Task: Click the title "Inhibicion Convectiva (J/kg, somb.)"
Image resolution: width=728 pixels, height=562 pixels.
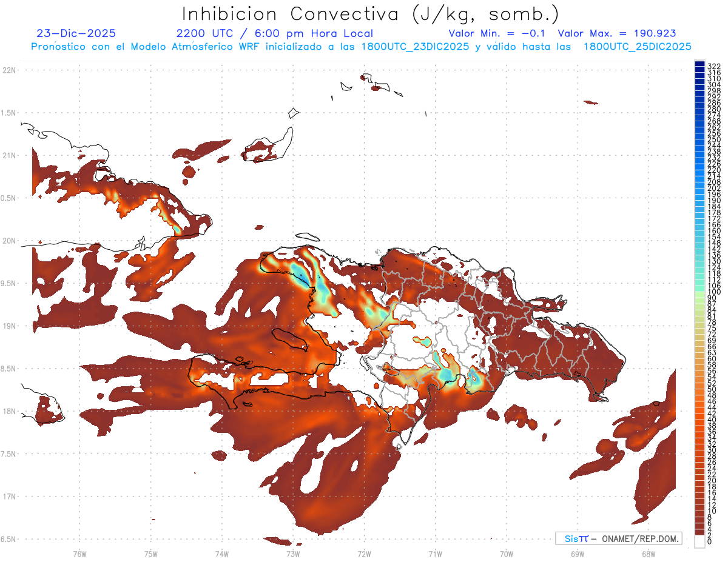Action: (371, 14)
